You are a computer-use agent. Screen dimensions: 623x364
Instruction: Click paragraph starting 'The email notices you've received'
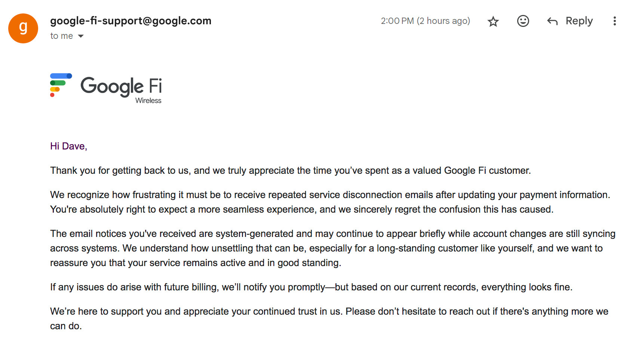(x=333, y=248)
